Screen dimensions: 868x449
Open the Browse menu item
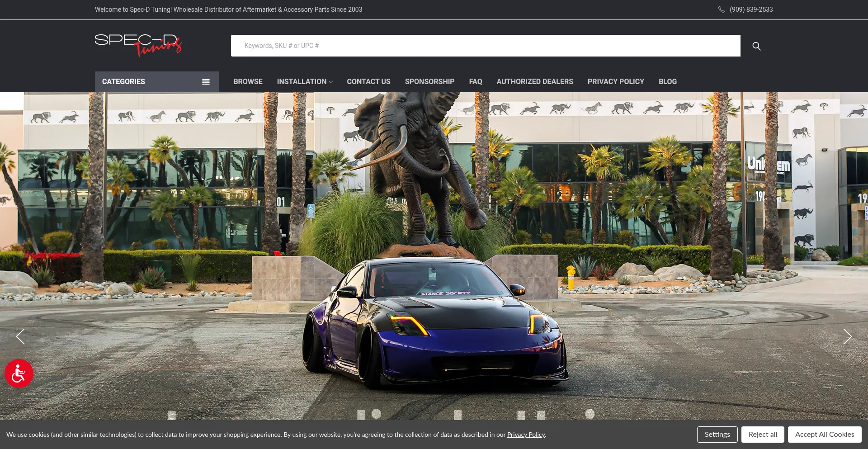[248, 82]
